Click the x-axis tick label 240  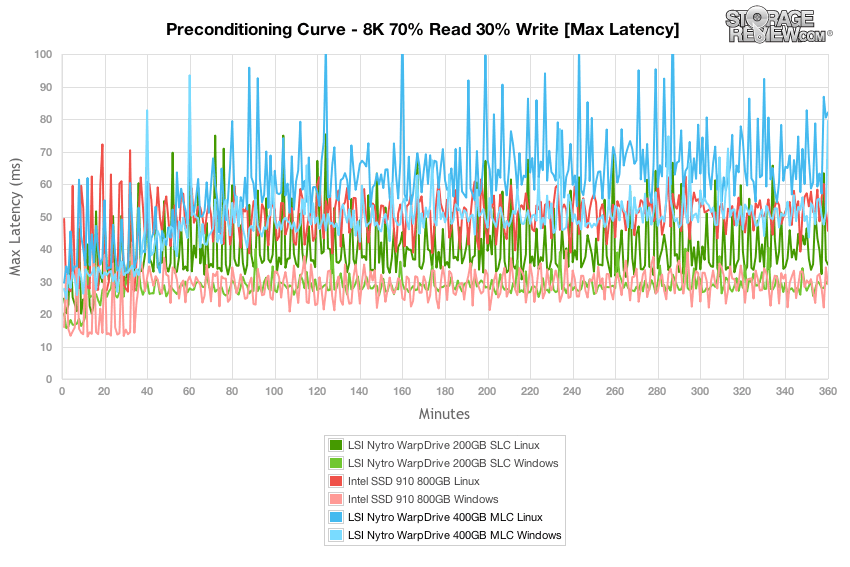(572, 391)
